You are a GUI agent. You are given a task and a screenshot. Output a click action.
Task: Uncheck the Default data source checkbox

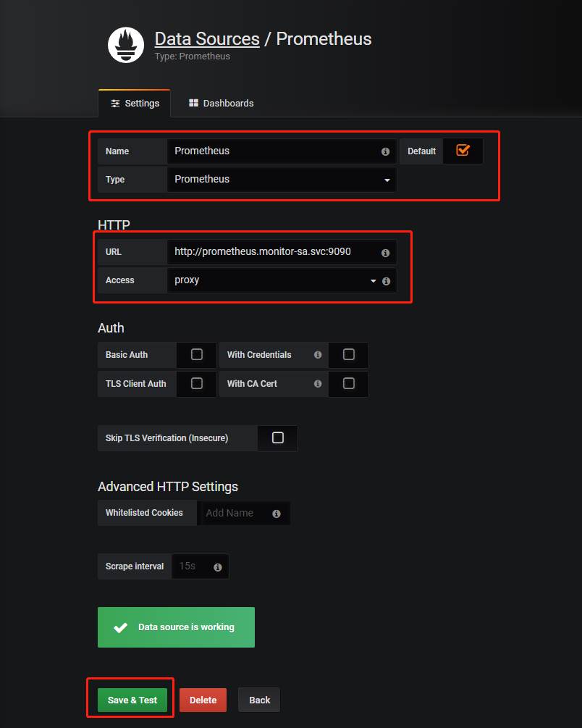tap(463, 150)
